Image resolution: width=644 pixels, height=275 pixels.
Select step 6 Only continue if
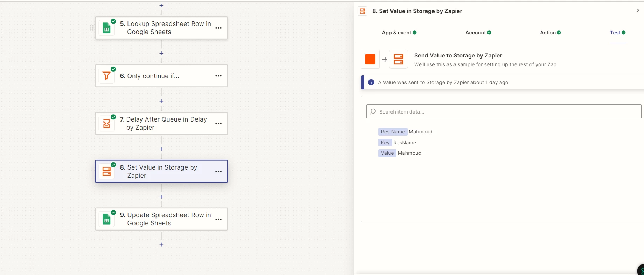coord(161,76)
